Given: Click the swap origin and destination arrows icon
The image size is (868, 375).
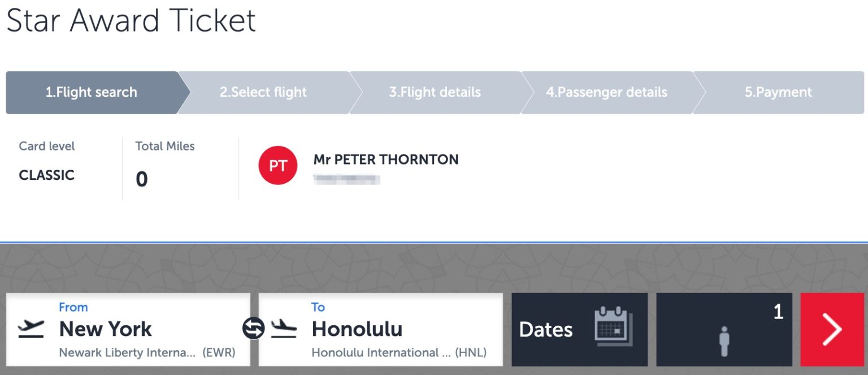Looking at the screenshot, I should (253, 328).
